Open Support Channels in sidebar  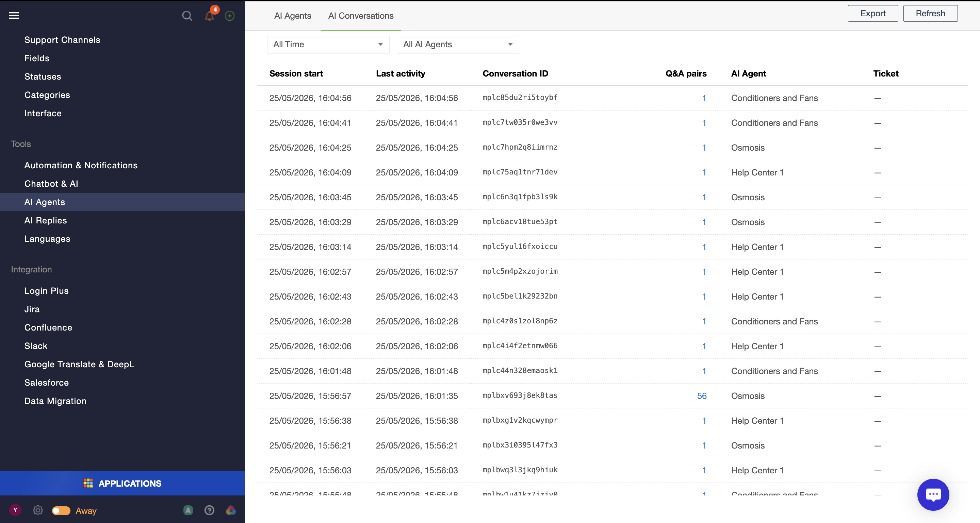click(62, 40)
